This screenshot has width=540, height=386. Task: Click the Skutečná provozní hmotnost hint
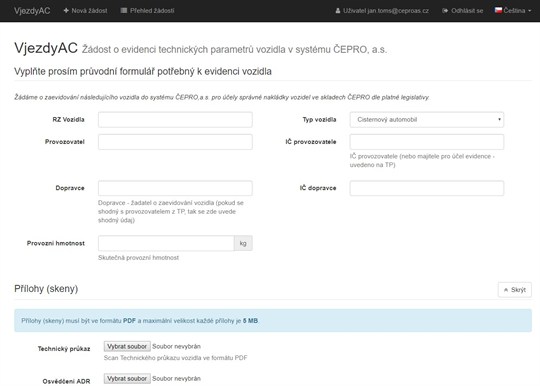point(138,258)
